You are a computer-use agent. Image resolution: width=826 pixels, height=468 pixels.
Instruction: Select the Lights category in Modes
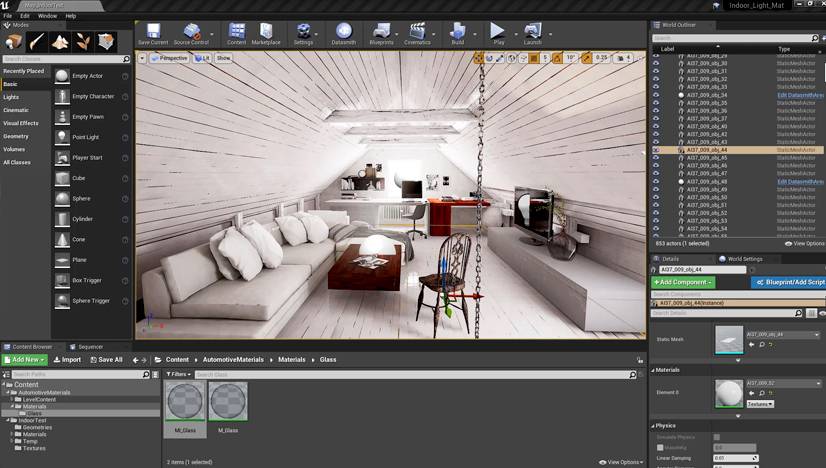click(x=11, y=97)
